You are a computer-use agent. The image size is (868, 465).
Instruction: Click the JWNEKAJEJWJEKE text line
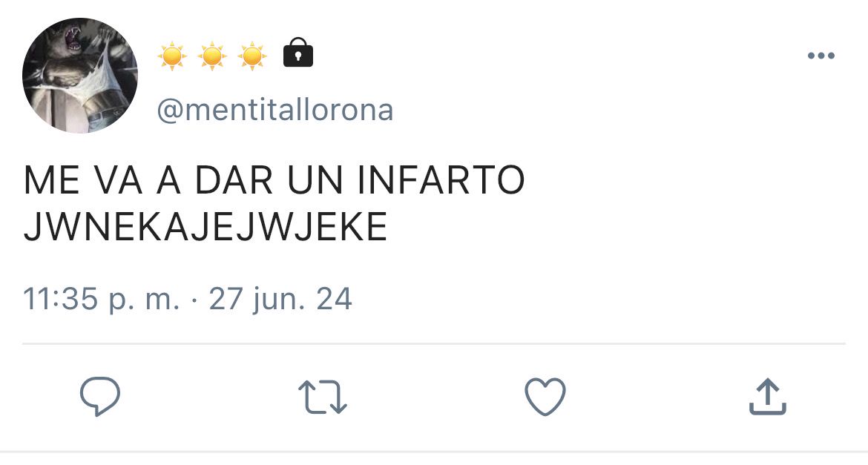tap(205, 227)
